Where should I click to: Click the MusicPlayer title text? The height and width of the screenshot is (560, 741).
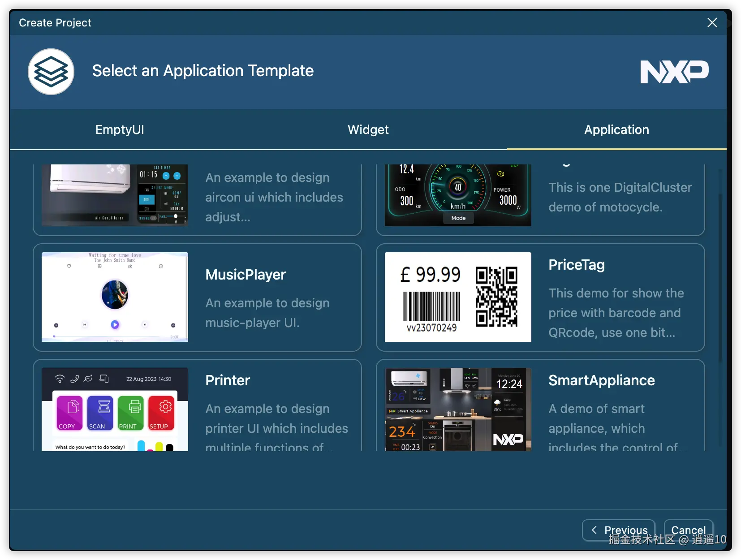tap(246, 275)
